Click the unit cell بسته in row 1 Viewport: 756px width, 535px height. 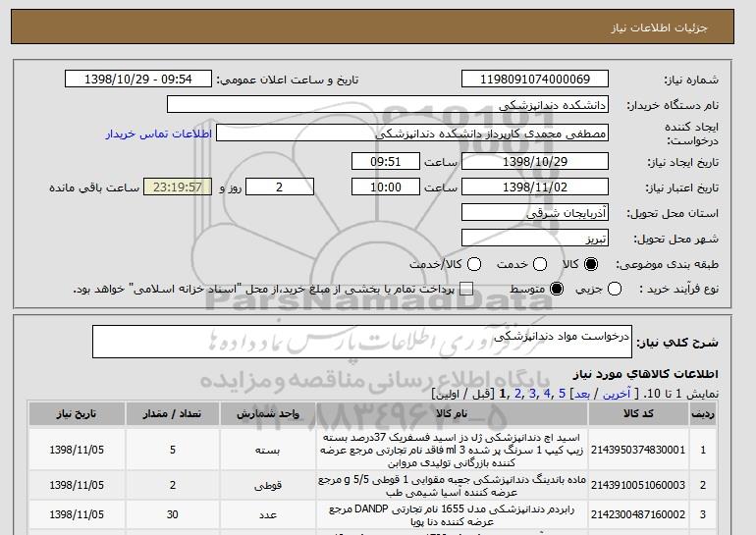point(268,450)
